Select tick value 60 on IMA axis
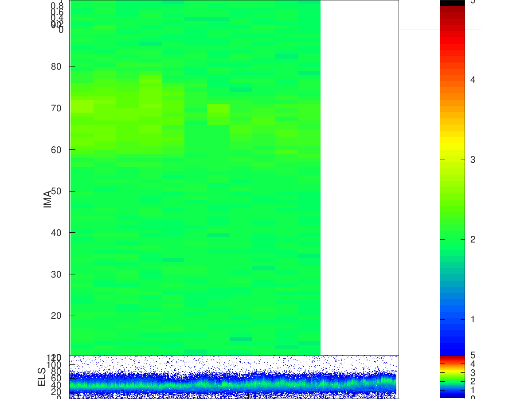Viewport: 532px width, 399px height. click(56, 150)
